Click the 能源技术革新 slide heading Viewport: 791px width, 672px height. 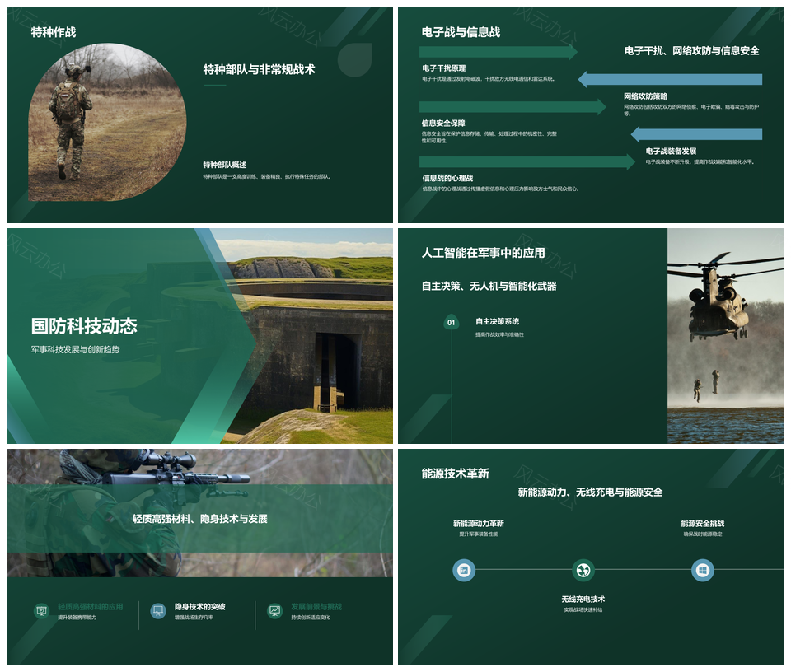(455, 474)
